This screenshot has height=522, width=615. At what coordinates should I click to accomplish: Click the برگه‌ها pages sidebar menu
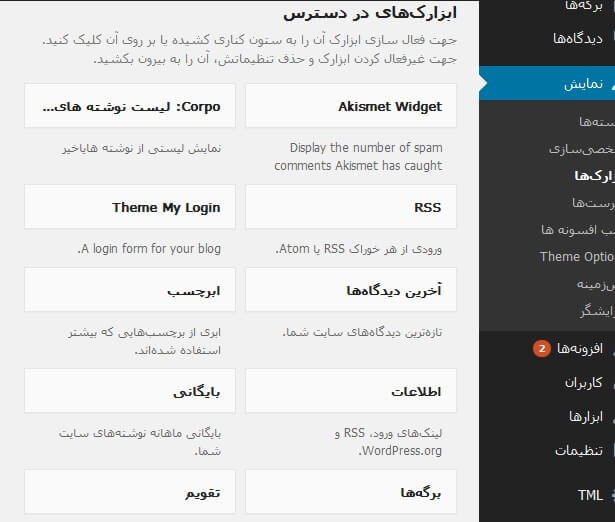tap(584, 6)
